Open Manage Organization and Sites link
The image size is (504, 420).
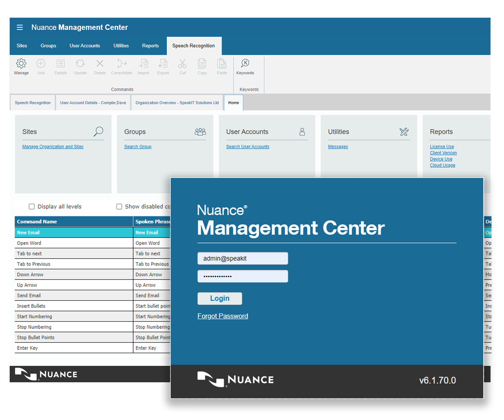(x=53, y=147)
